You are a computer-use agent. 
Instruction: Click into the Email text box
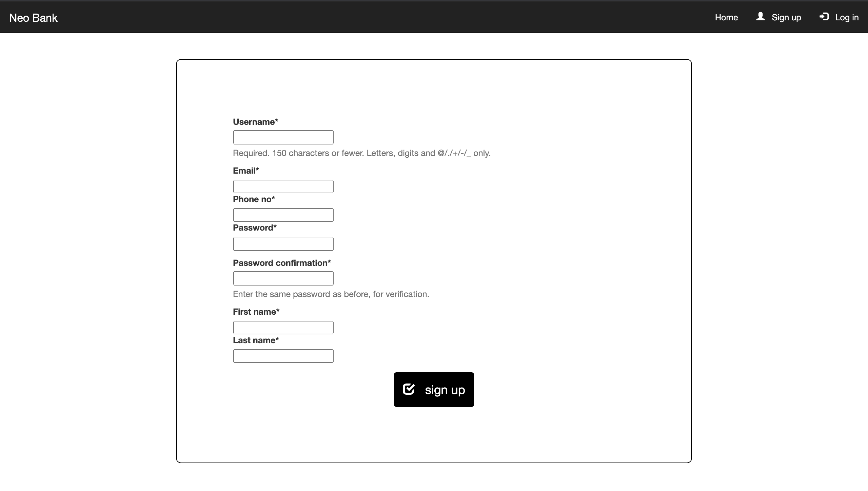tap(283, 186)
